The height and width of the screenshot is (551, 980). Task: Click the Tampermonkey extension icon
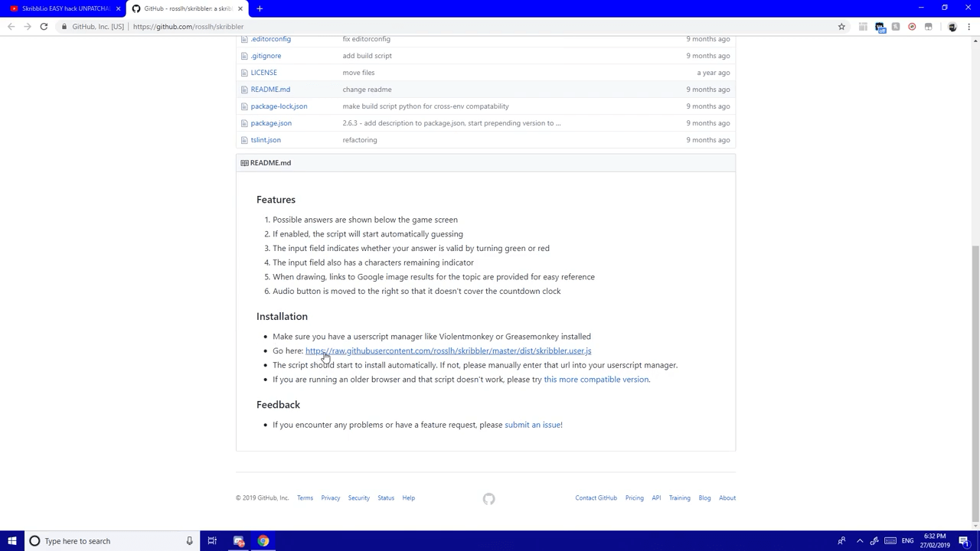point(929,27)
